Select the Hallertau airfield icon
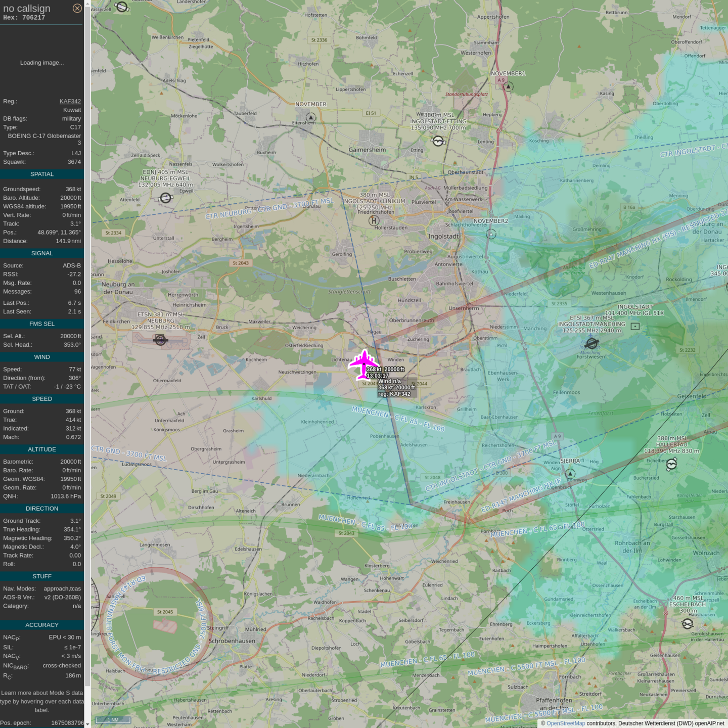The width and height of the screenshot is (728, 728). click(x=671, y=464)
